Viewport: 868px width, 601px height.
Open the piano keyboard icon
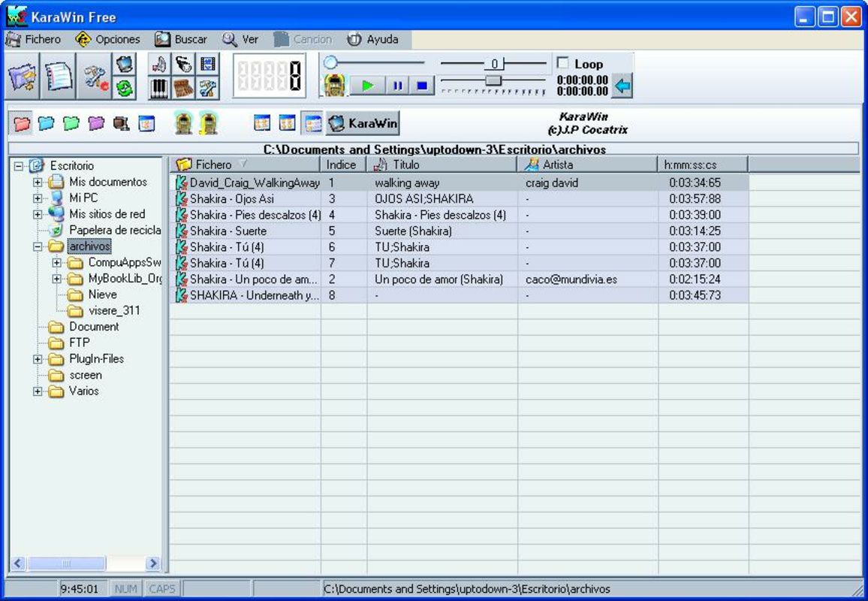pyautogui.click(x=159, y=88)
